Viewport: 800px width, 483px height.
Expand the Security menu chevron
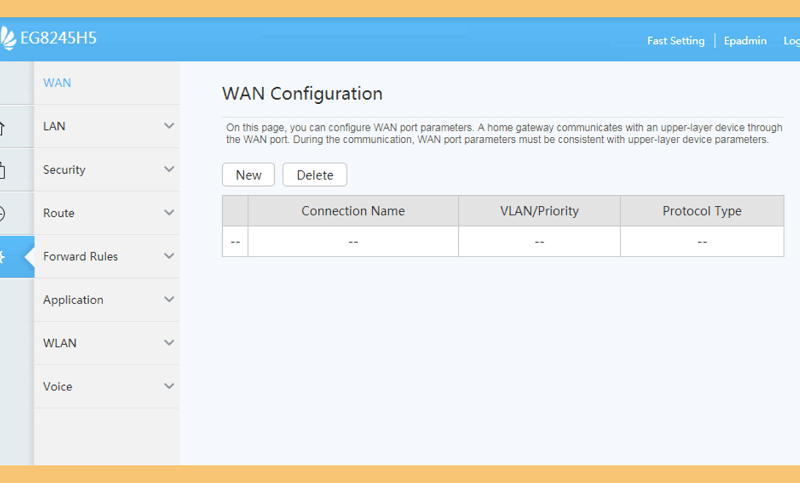[x=169, y=169]
